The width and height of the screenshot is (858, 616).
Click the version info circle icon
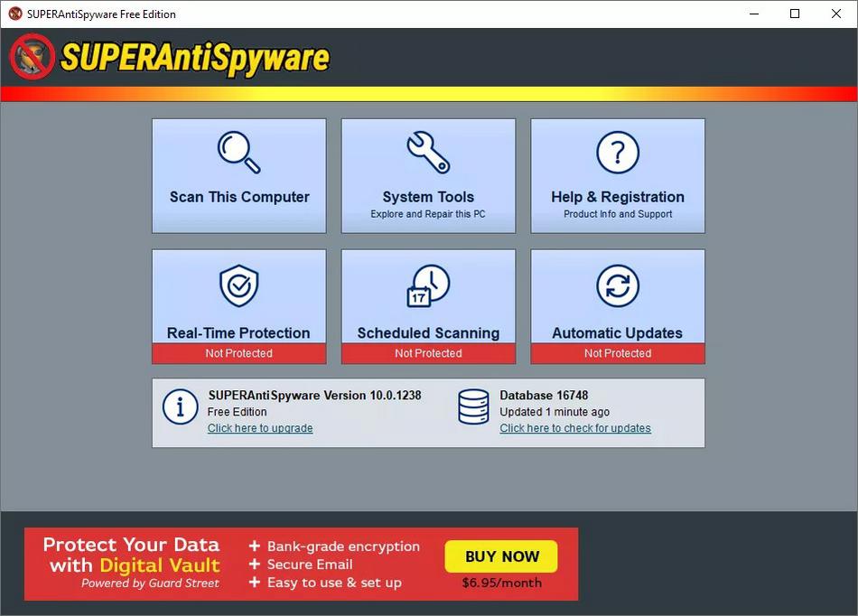pyautogui.click(x=180, y=407)
